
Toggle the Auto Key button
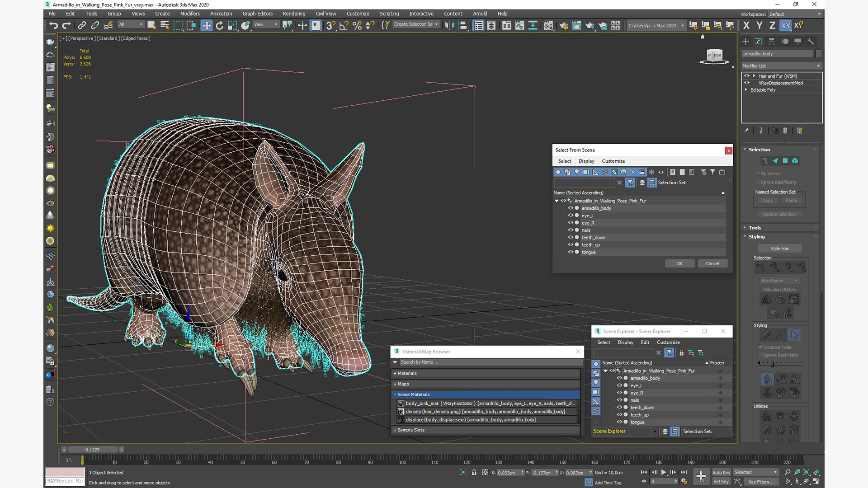[721, 472]
